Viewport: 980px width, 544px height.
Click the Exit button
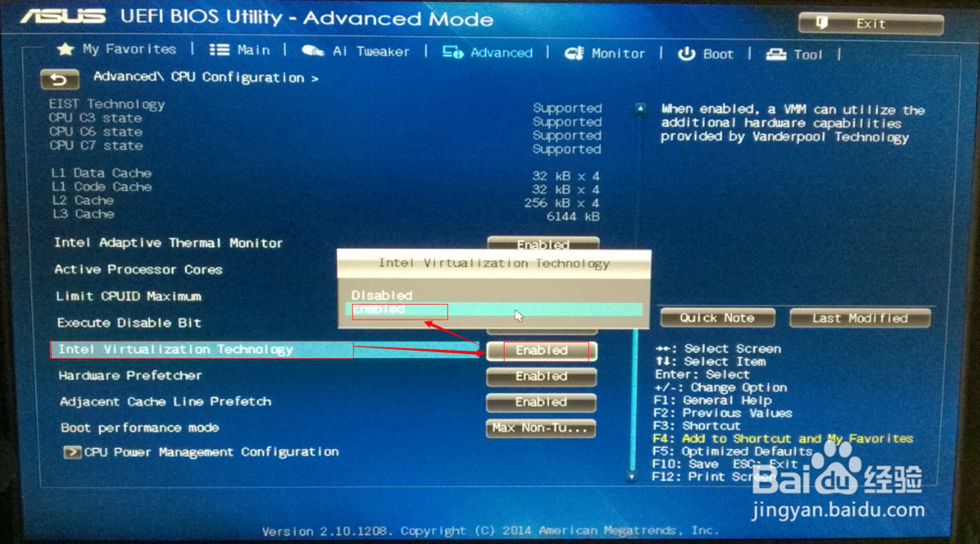pos(870,24)
